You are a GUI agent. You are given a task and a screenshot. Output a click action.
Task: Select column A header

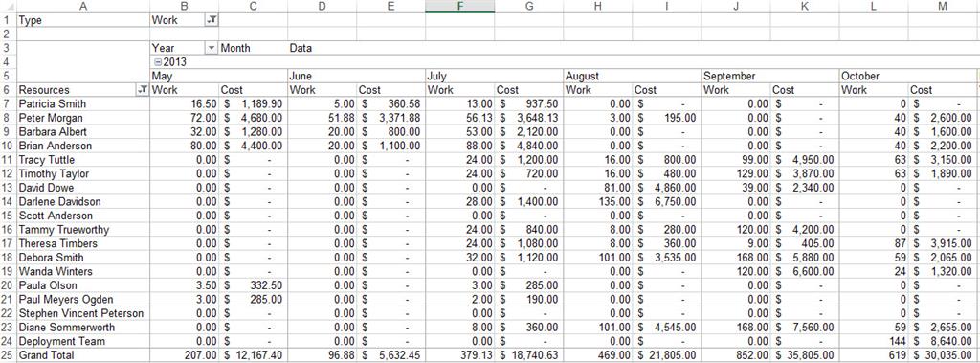click(83, 7)
